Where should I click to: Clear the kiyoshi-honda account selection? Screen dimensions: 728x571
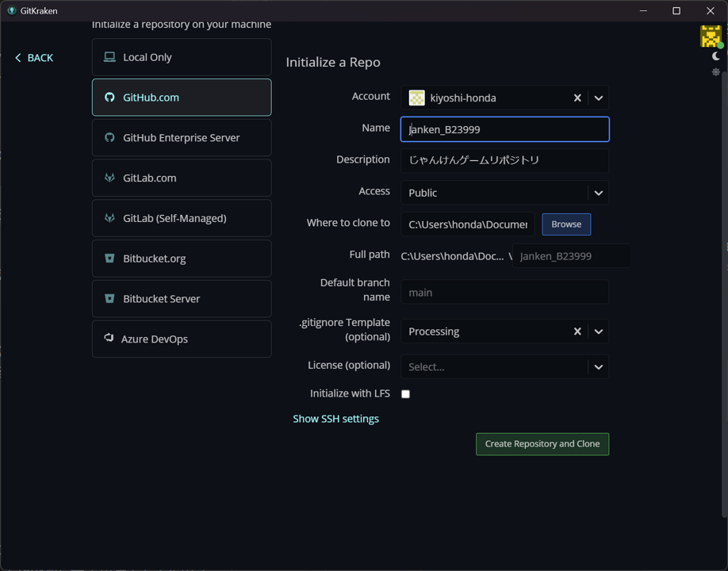click(x=577, y=98)
